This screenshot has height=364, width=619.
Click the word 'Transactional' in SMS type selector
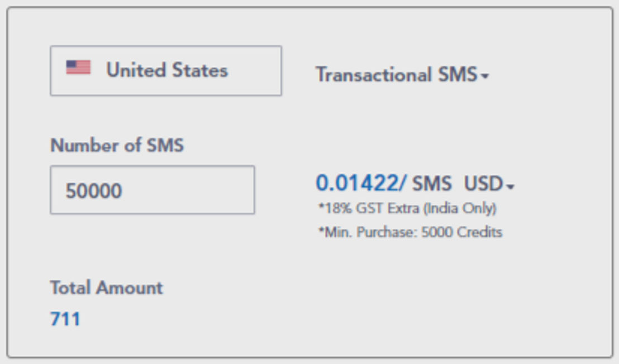coord(373,75)
